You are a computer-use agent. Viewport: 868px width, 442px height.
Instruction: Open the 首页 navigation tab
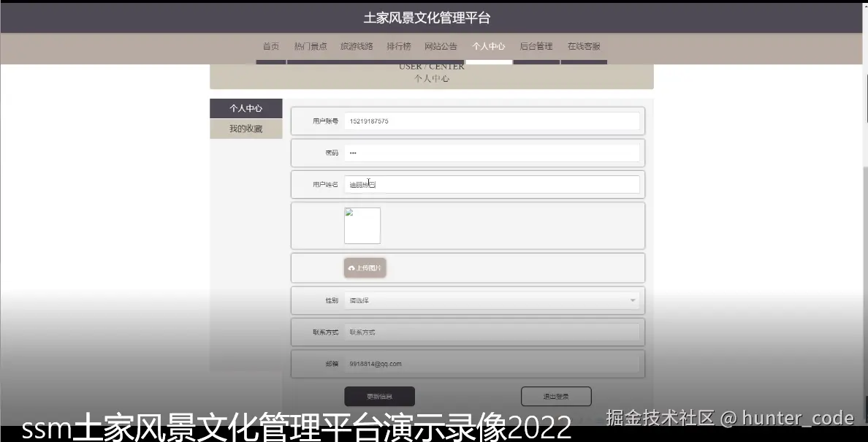(270, 47)
